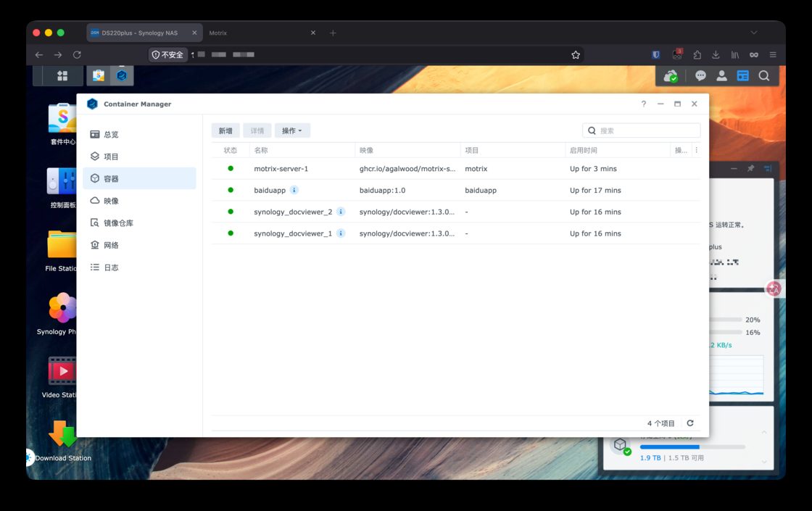Switch to Package Center taskbar icon
Viewport: 812px width, 511px height.
click(99, 75)
